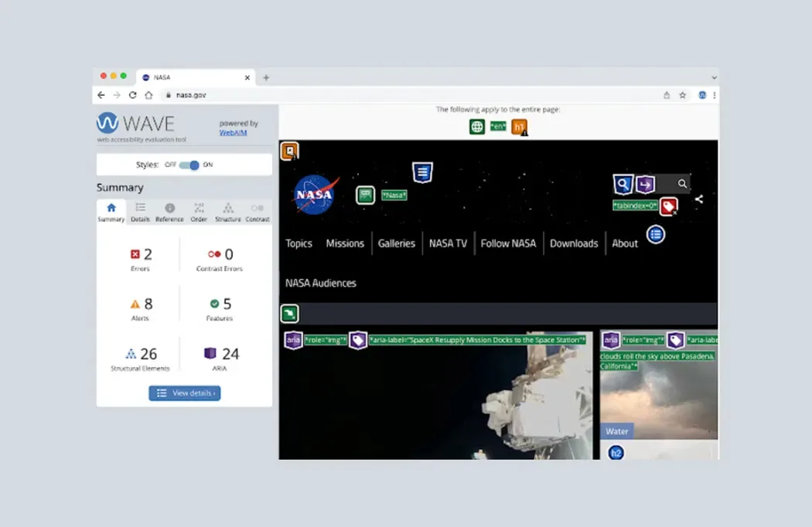The image size is (812, 527).
Task: Click the green alt-text icon beside NASA logo
Action: [366, 195]
